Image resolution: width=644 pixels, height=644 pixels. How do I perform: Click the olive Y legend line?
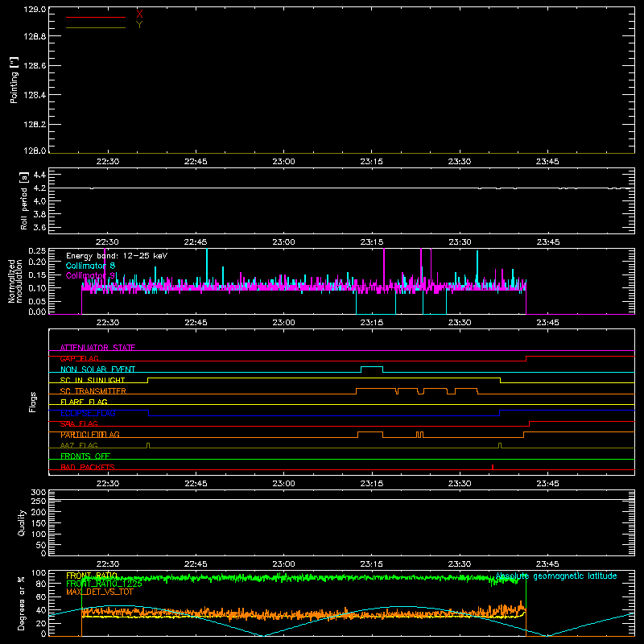pyautogui.click(x=96, y=27)
